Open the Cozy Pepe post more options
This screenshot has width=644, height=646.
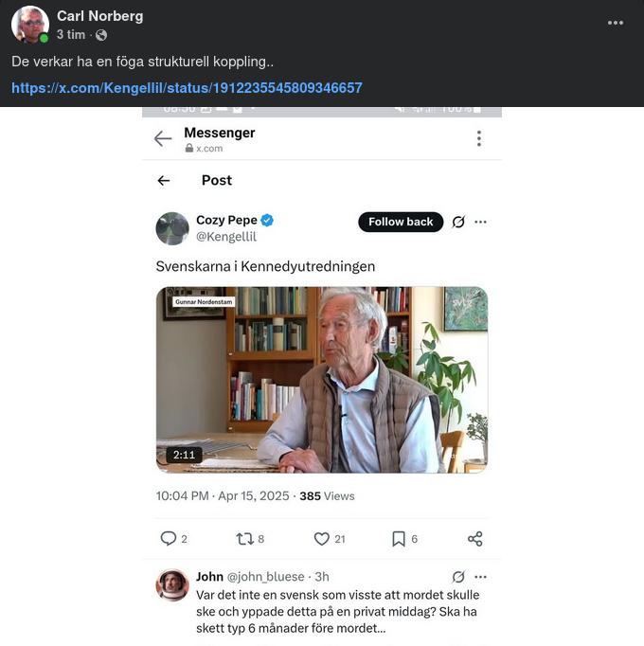pos(481,222)
